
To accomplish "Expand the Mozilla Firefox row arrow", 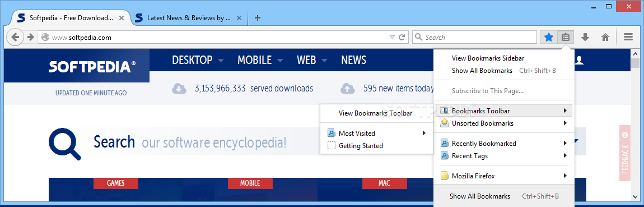I will tap(565, 176).
